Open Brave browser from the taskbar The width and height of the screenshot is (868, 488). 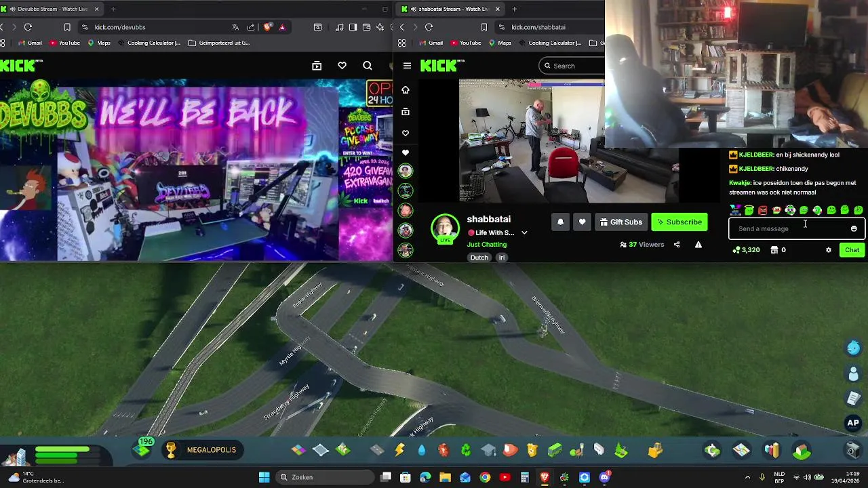tap(545, 477)
